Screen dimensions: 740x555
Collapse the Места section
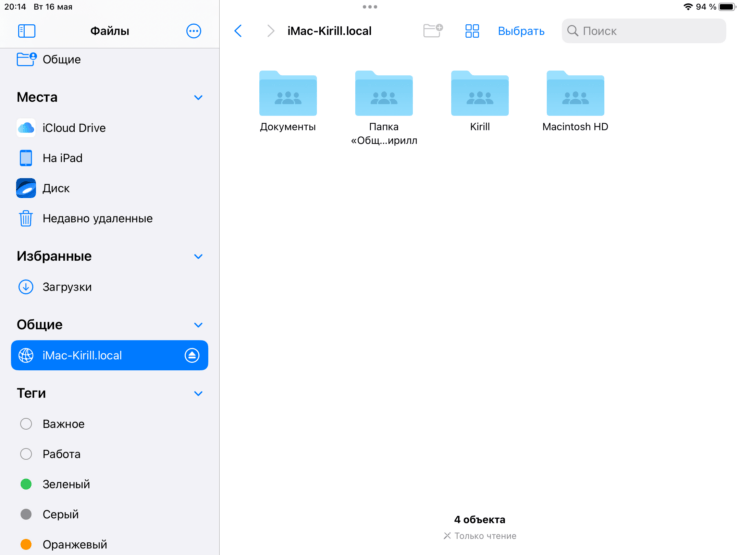pyautogui.click(x=198, y=98)
